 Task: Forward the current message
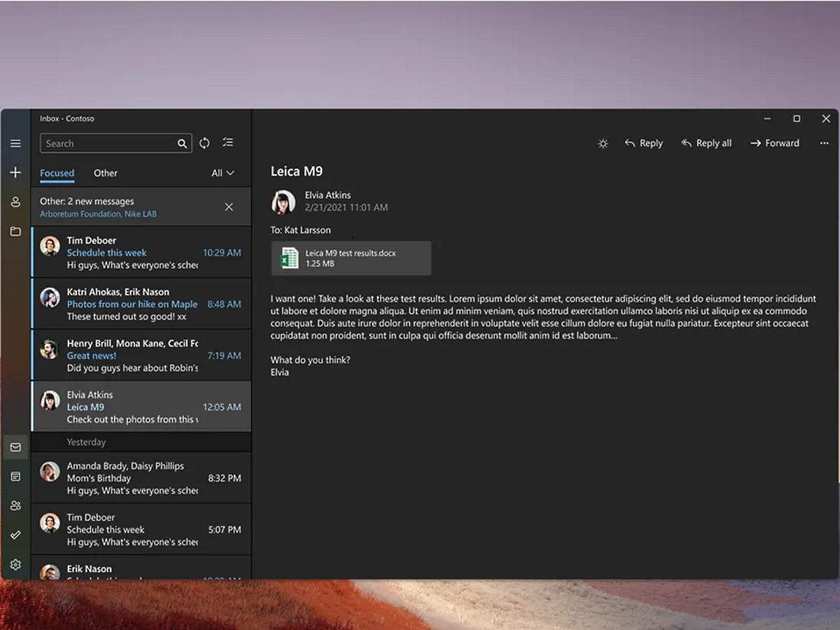pos(775,143)
